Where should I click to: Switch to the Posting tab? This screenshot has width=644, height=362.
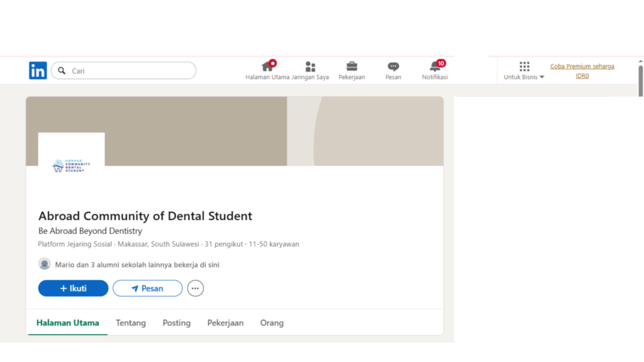pos(176,323)
